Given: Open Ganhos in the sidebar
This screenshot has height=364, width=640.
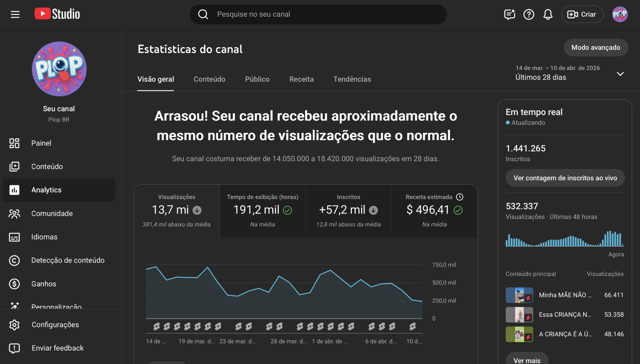Looking at the screenshot, I should tap(59, 284).
